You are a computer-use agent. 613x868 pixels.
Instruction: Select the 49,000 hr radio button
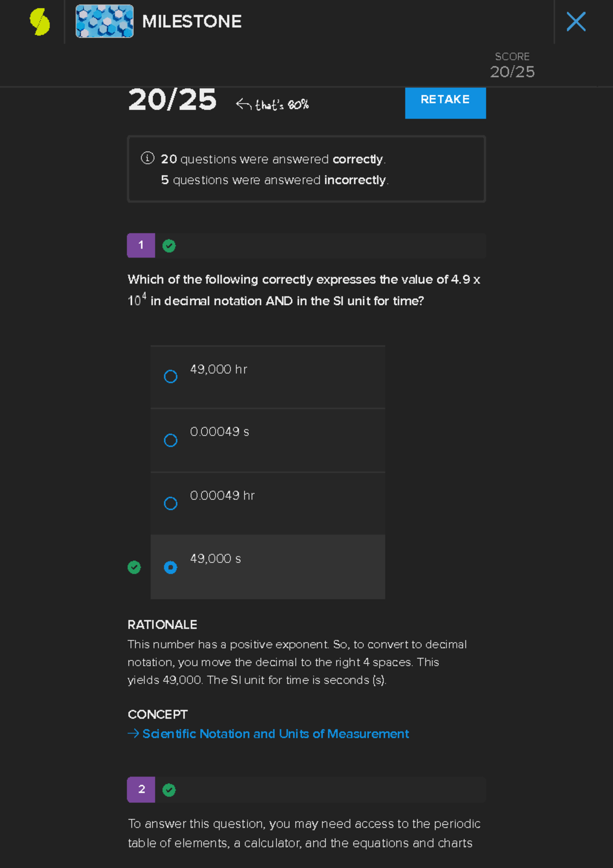click(171, 377)
